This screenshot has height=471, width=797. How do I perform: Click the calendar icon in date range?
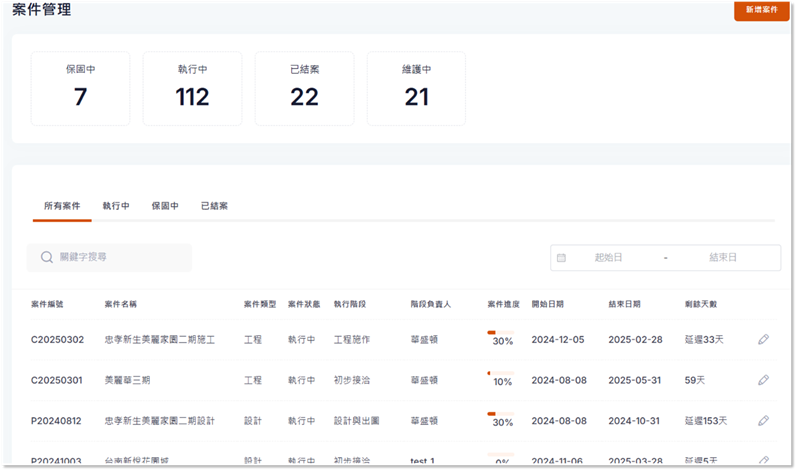561,258
